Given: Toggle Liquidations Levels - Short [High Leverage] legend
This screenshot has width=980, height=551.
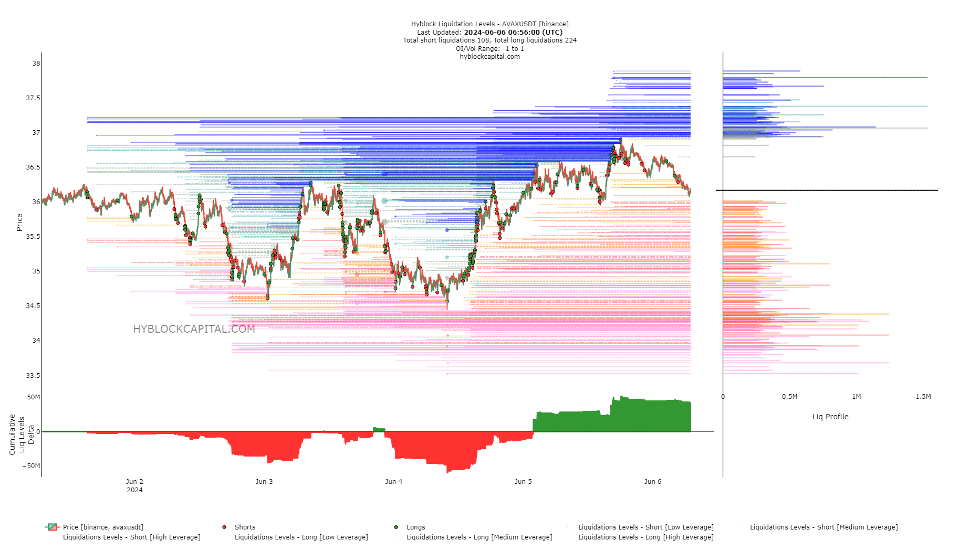Looking at the screenshot, I should (x=132, y=537).
